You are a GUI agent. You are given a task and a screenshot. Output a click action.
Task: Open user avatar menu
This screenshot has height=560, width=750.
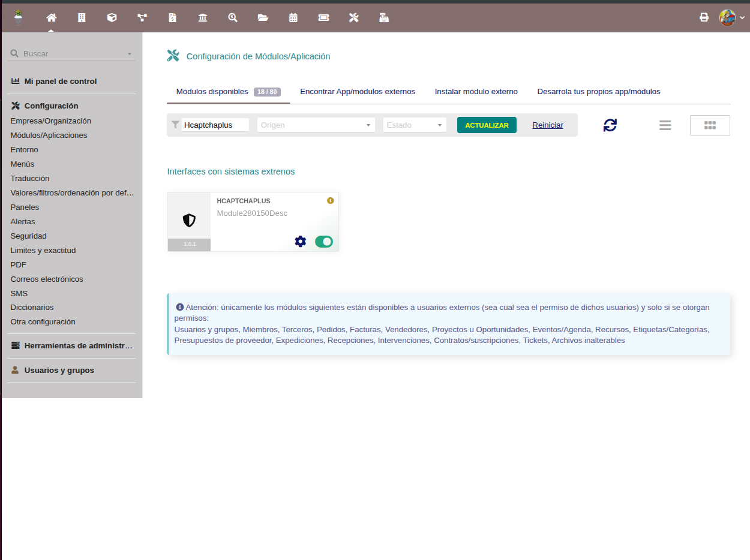coord(727,17)
